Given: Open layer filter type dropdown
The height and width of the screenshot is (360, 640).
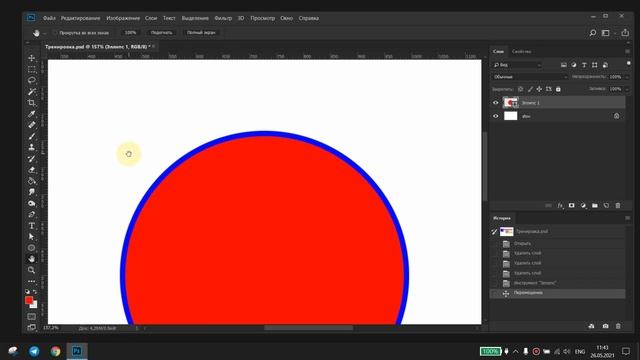Looking at the screenshot, I should coord(517,65).
